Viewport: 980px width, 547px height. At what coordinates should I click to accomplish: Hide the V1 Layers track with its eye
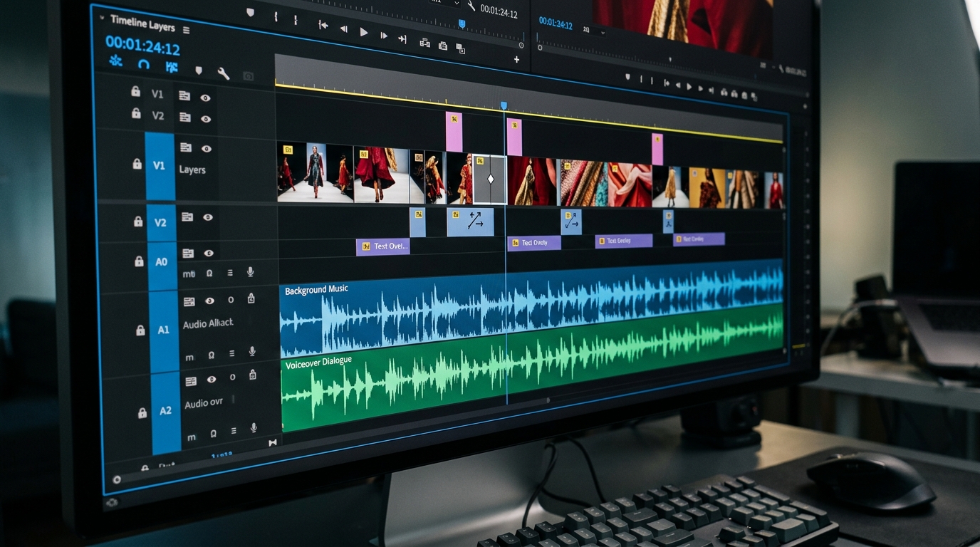[207, 149]
